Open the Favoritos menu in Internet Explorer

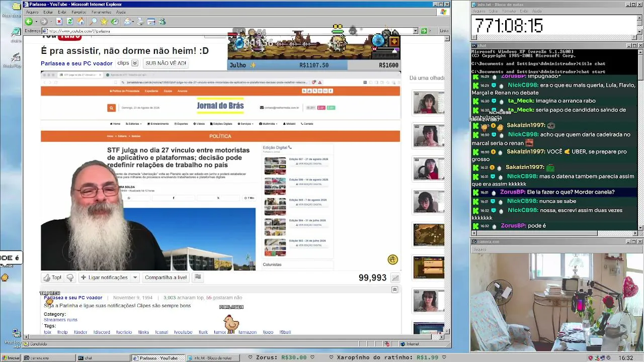78,12
